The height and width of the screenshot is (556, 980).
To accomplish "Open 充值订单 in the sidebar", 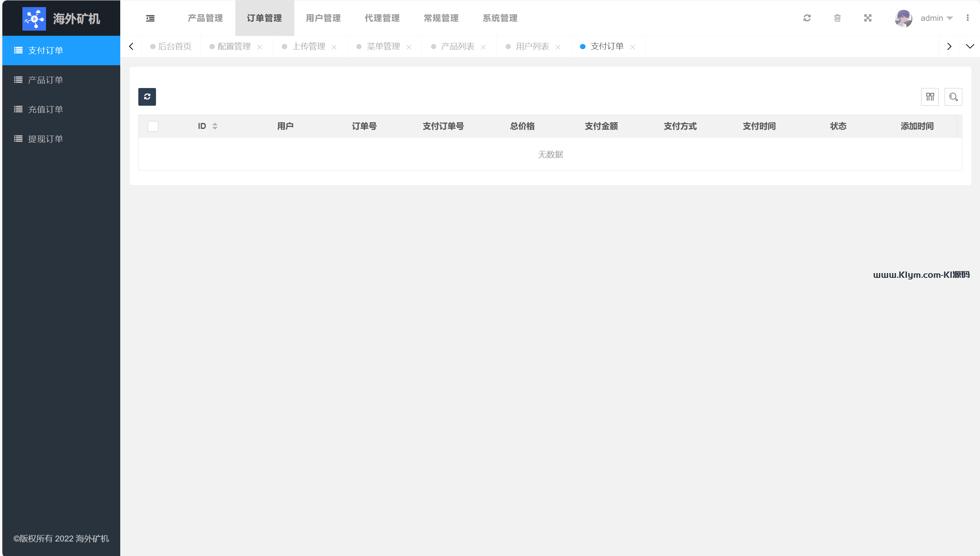I will pyautogui.click(x=45, y=109).
